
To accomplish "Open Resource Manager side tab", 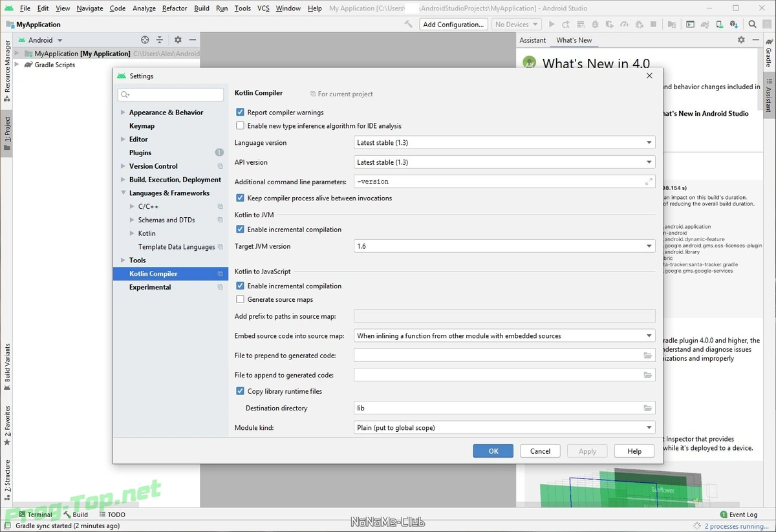I will [7, 71].
